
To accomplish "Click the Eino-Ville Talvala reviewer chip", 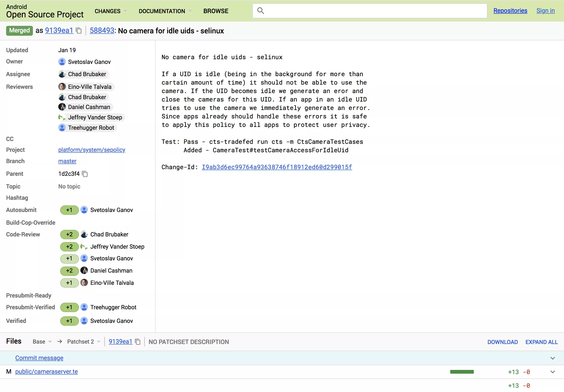I will pos(86,87).
